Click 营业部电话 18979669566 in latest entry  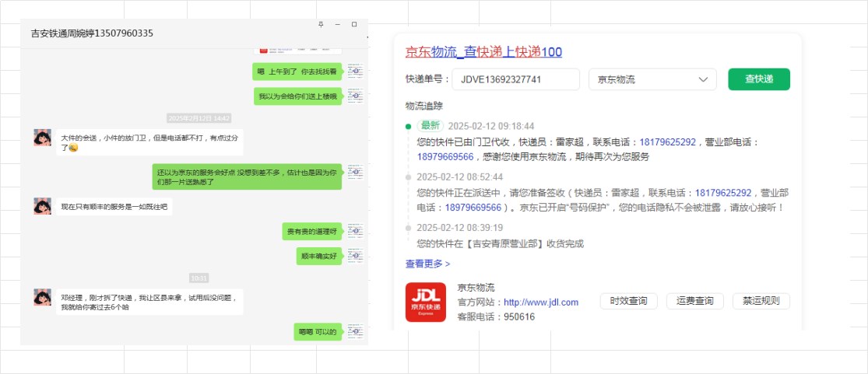445,156
